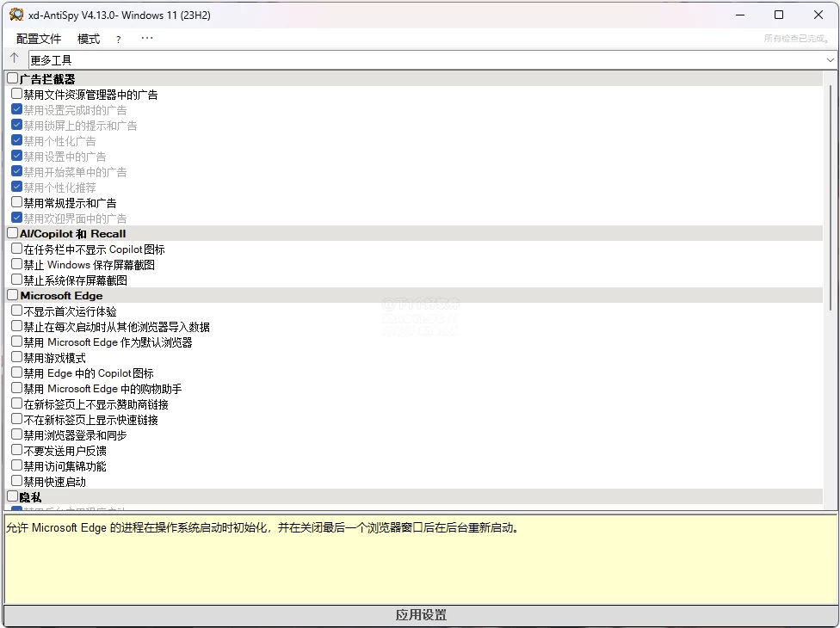Expand the 更多工具 dropdown list

831,60
